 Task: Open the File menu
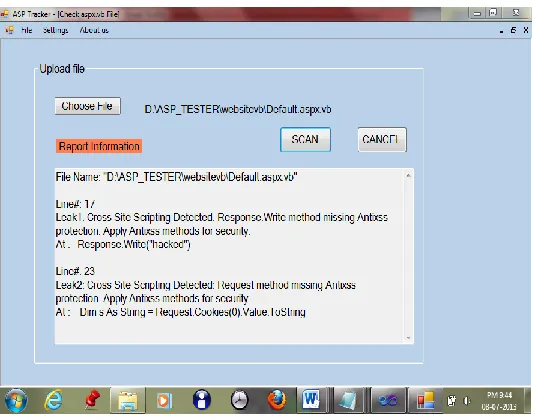[27, 30]
